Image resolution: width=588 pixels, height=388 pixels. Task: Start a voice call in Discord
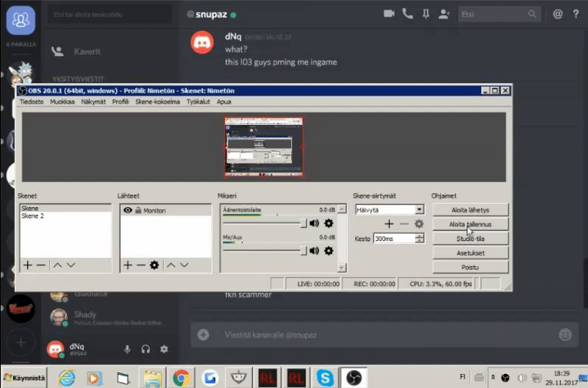(x=408, y=14)
